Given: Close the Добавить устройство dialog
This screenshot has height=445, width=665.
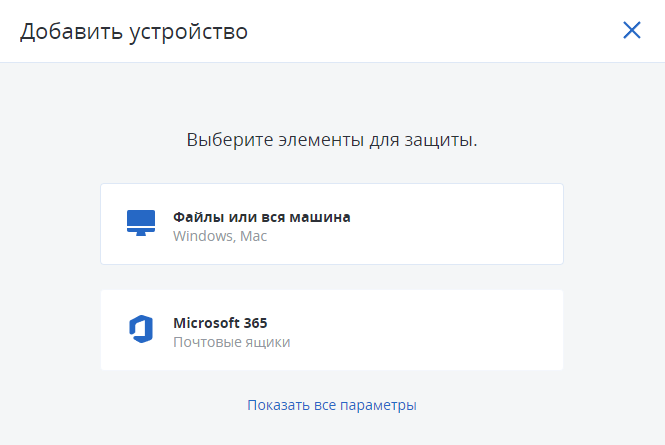Looking at the screenshot, I should [631, 30].
